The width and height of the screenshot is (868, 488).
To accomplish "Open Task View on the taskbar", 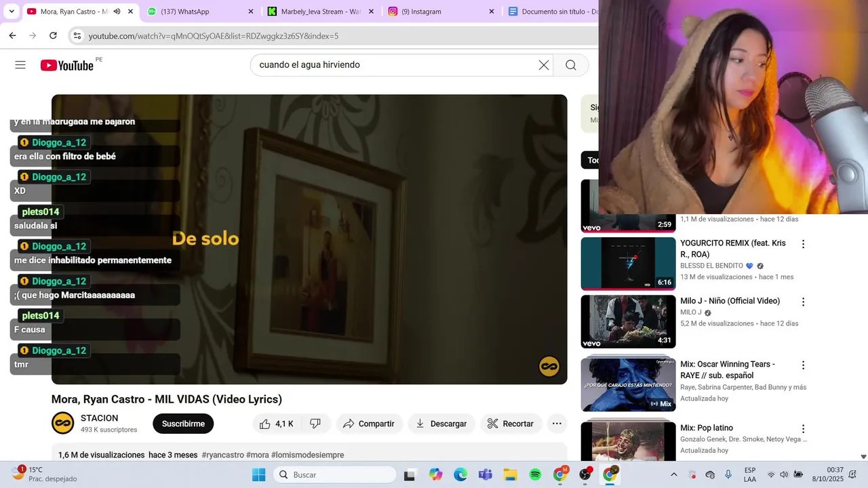I will [409, 474].
